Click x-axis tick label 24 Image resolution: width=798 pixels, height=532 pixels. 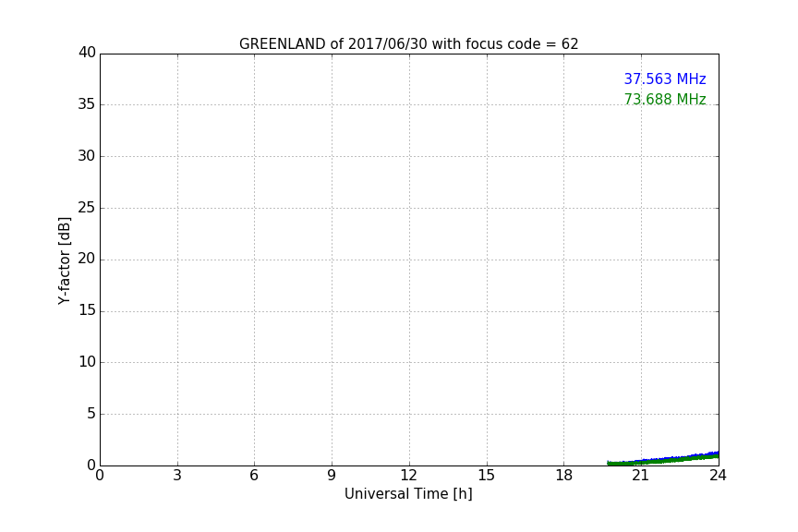click(718, 476)
